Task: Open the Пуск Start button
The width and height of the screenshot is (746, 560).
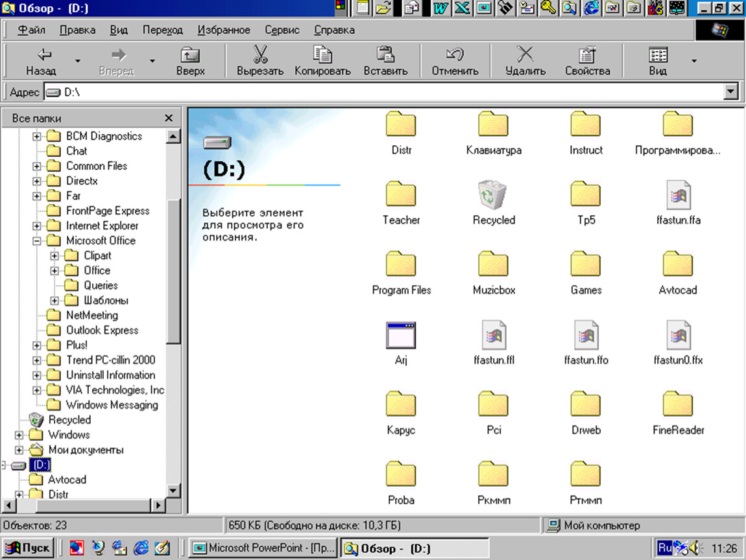Action: point(28,548)
